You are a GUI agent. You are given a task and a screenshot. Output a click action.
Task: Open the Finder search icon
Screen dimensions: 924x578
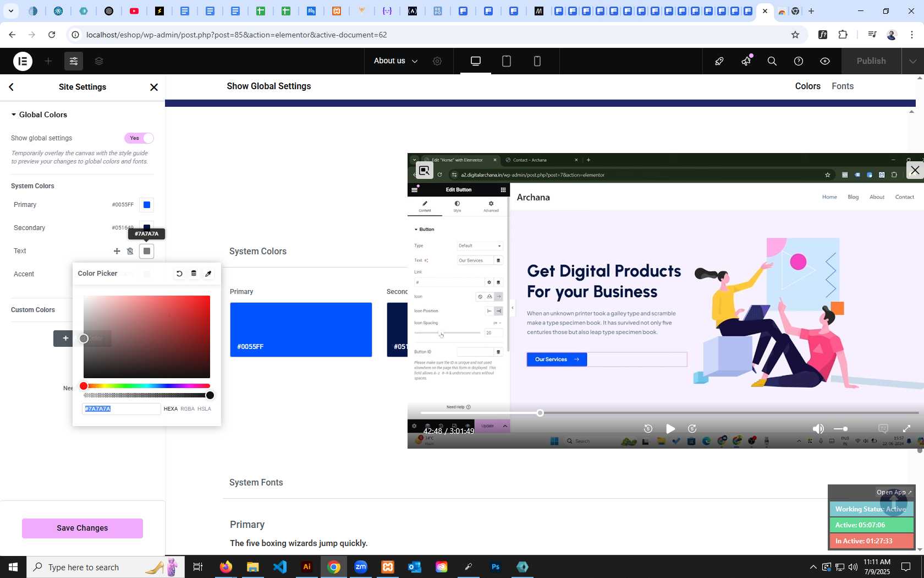point(772,61)
